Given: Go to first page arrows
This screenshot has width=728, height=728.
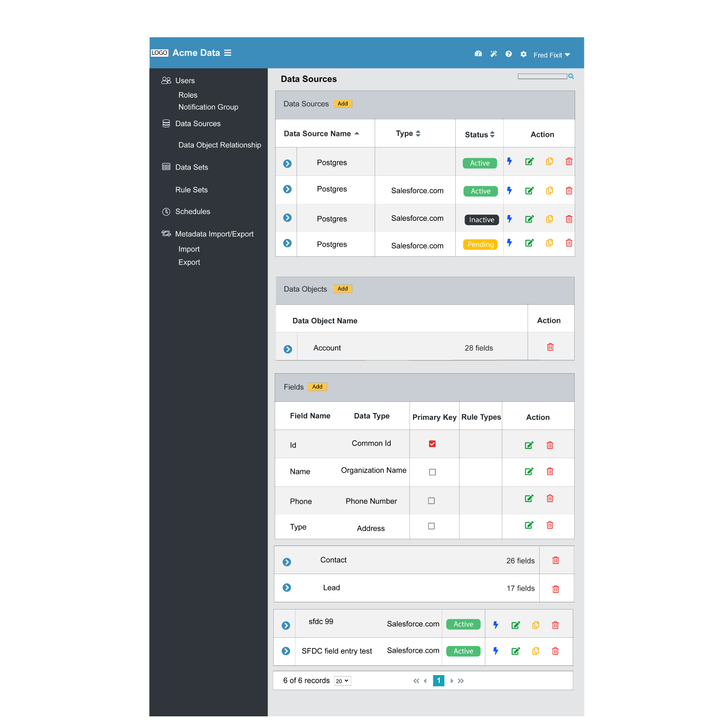Looking at the screenshot, I should (x=416, y=681).
